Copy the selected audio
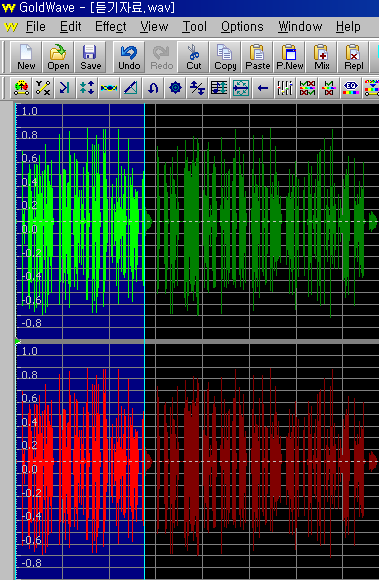This screenshot has width=379, height=580. [x=225, y=57]
